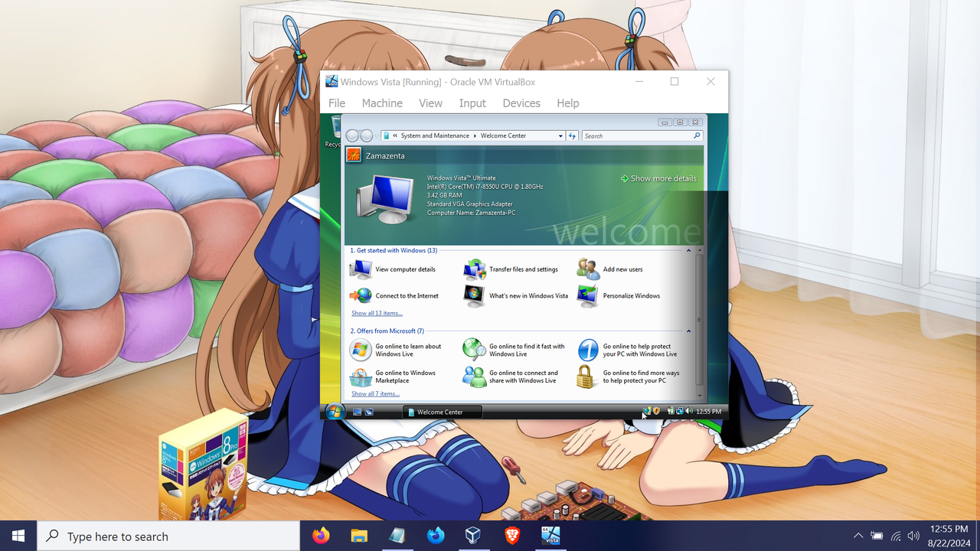980x551 pixels.
Task: Open the Personalize Windows icon
Action: pos(587,295)
